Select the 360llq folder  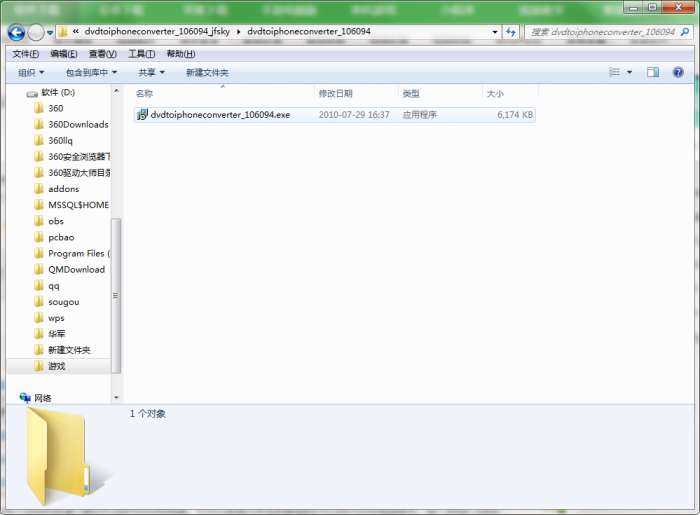point(60,141)
